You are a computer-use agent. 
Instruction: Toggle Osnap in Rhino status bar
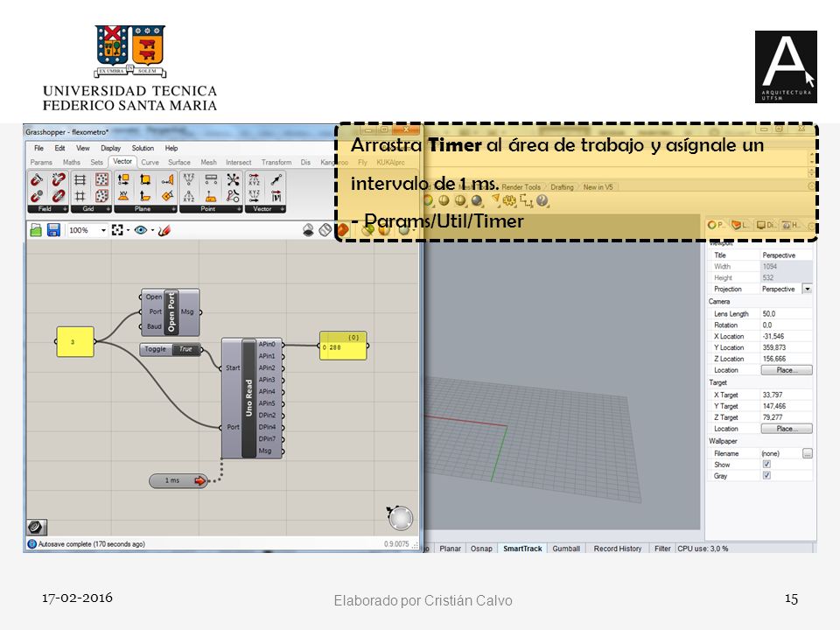(481, 549)
